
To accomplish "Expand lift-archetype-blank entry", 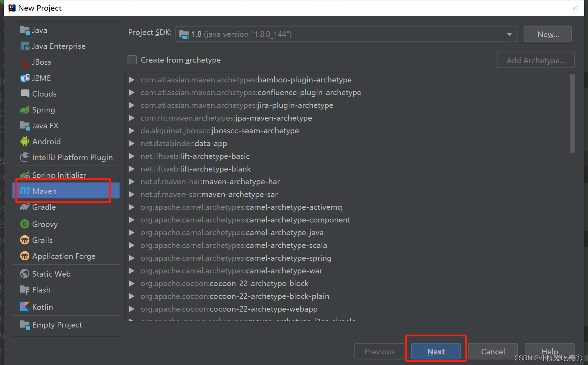I will 132,169.
